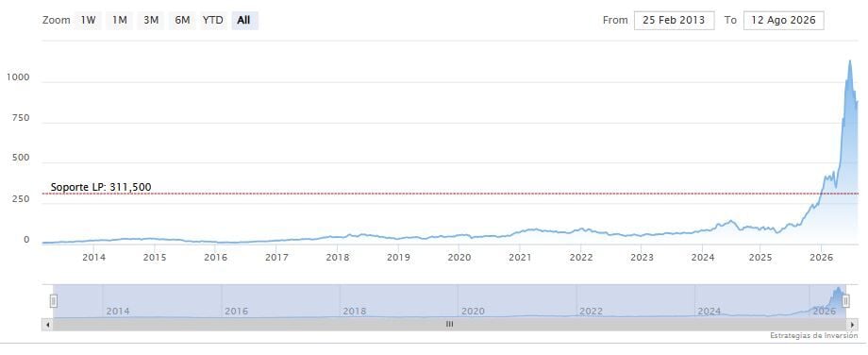
Task: Click the 2016 marker in navigator
Action: (237, 312)
